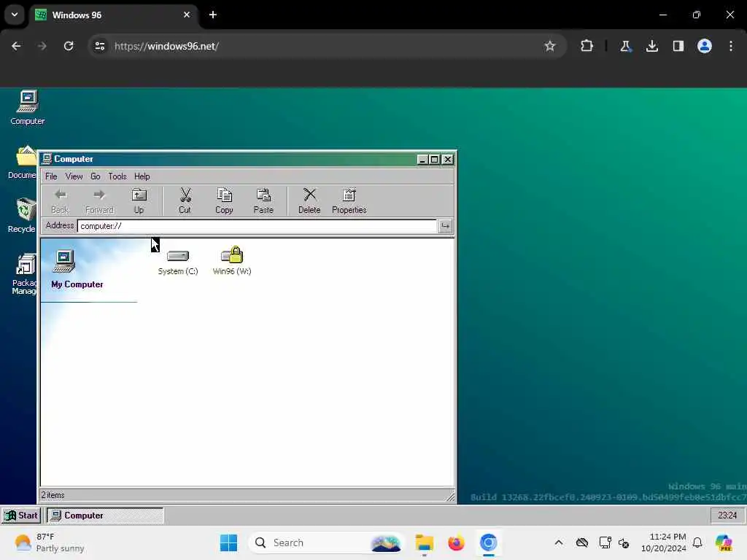The width and height of the screenshot is (747, 560).
Task: Select the System (C:) drive icon
Action: (x=178, y=260)
